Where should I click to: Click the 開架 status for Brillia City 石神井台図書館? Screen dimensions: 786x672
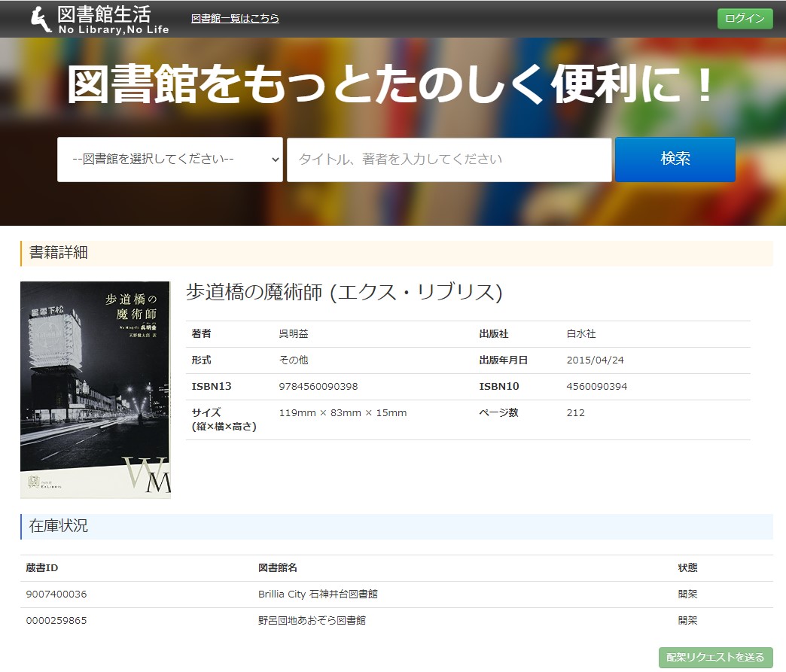coord(688,594)
